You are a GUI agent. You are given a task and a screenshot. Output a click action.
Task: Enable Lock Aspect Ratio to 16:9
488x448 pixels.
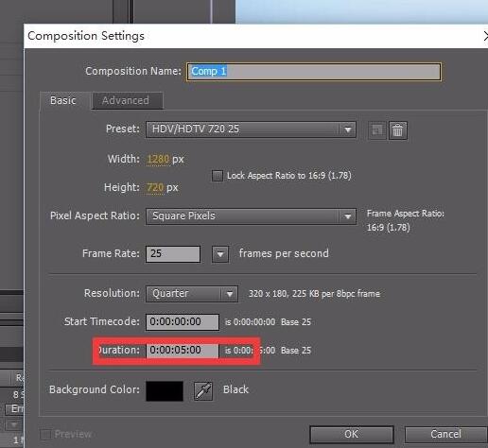click(218, 176)
